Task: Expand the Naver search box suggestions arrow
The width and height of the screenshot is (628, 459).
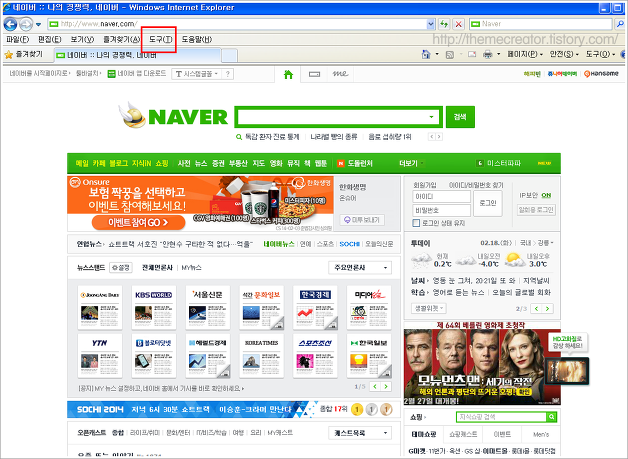Action: click(431, 117)
